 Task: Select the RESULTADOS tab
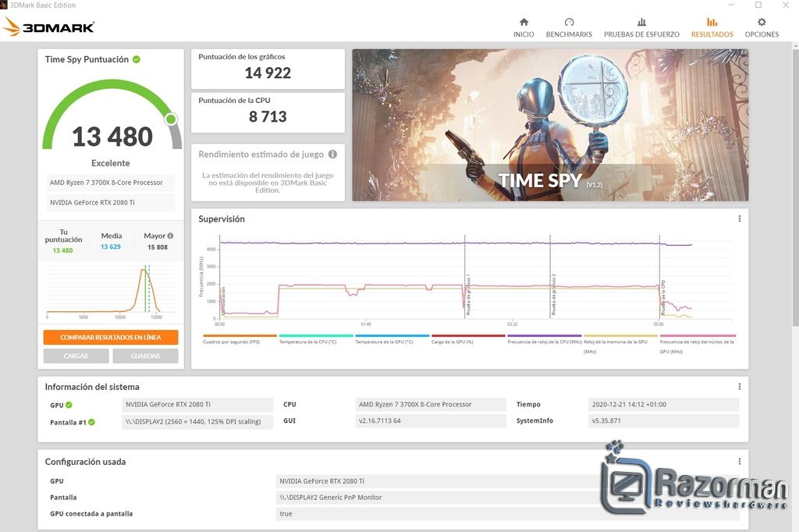click(x=712, y=28)
